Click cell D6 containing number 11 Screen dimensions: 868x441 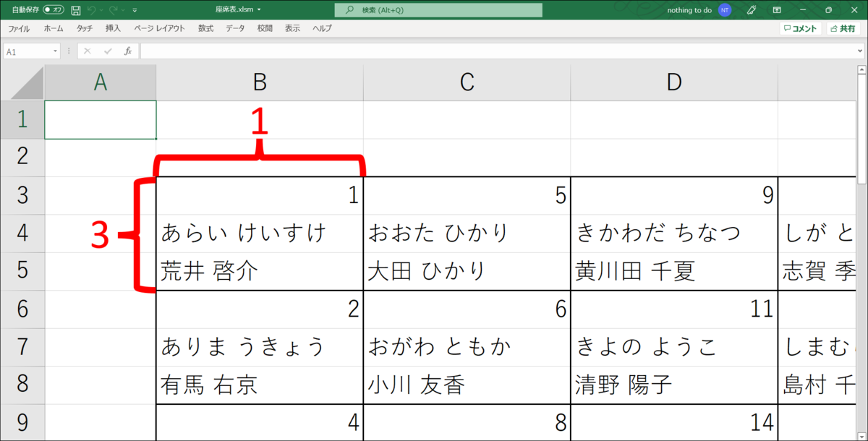(x=674, y=309)
